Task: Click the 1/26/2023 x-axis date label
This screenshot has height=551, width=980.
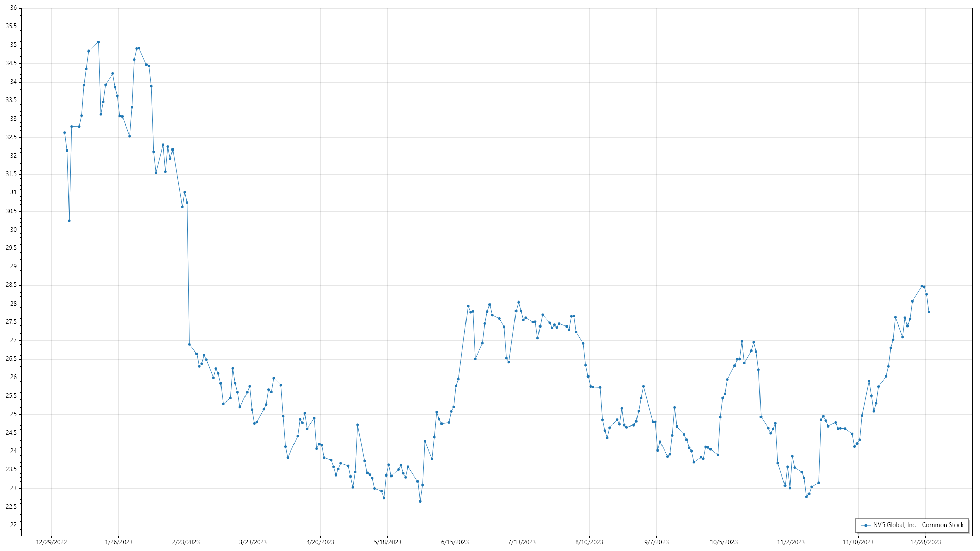Action: coord(118,542)
